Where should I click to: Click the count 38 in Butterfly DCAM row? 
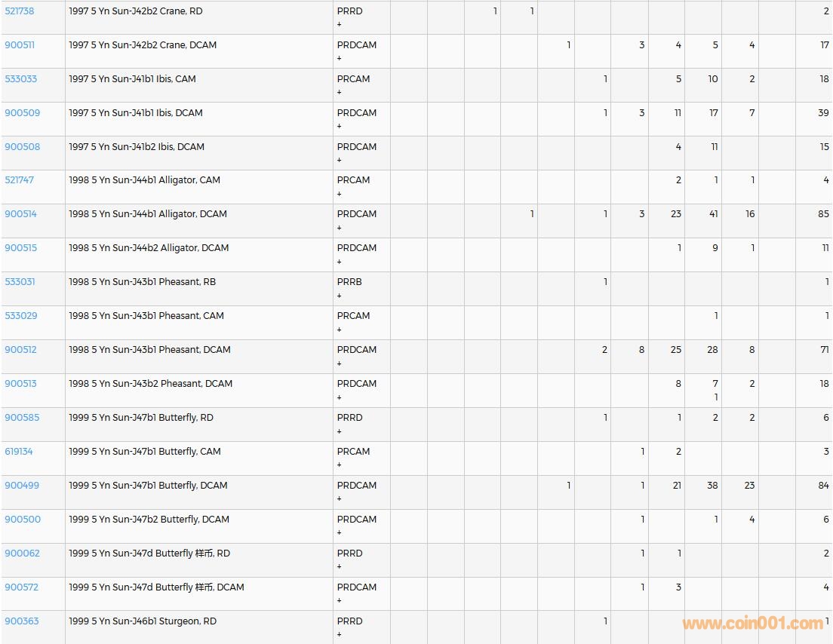712,486
